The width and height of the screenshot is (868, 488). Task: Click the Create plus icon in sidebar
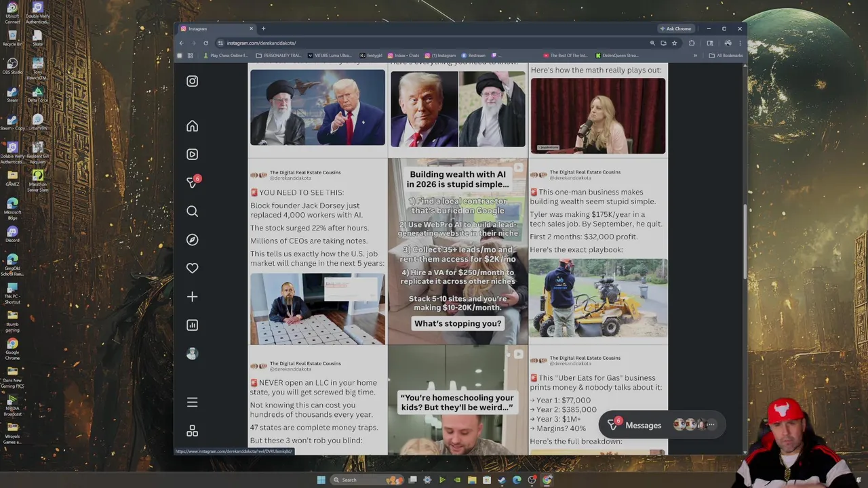pyautogui.click(x=193, y=297)
